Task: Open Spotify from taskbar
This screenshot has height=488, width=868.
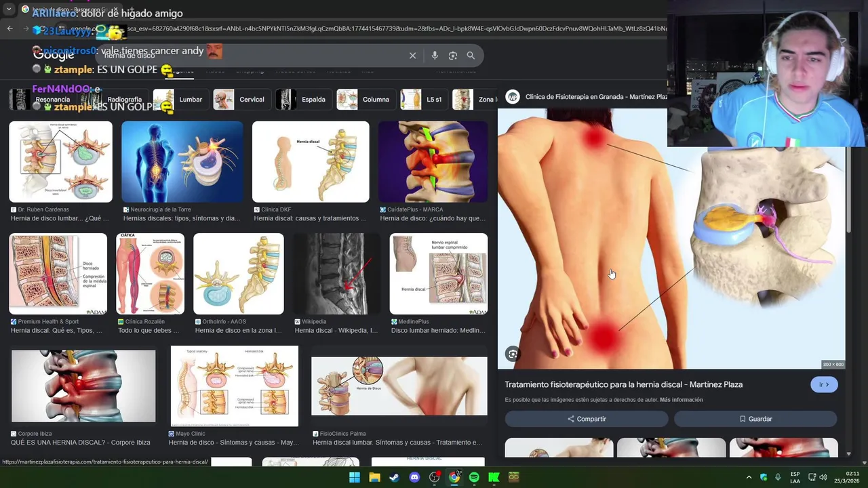Action: tap(474, 477)
